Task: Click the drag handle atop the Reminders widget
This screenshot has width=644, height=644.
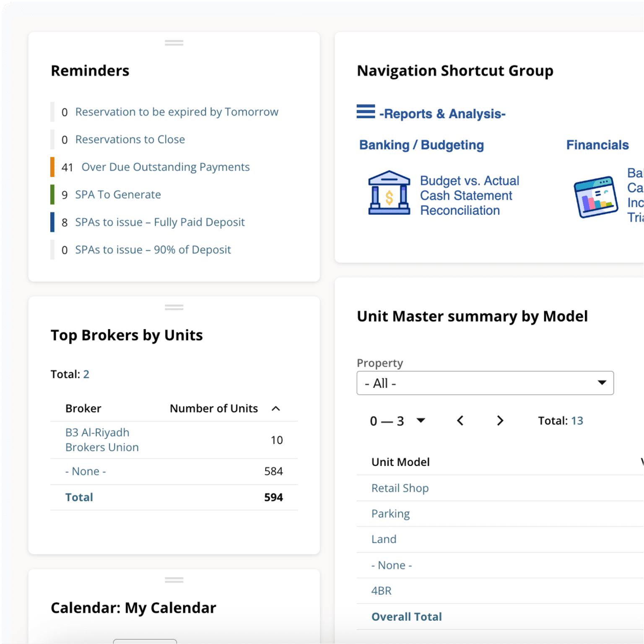Action: point(174,42)
